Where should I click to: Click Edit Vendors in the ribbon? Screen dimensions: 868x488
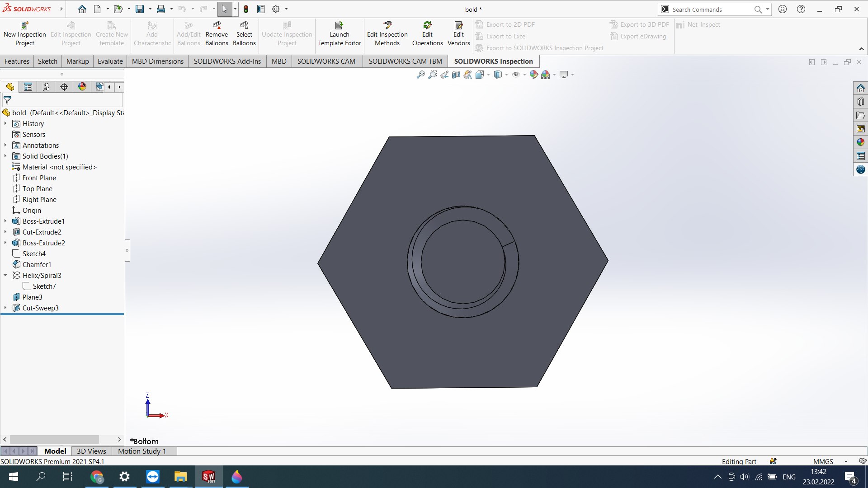click(458, 34)
